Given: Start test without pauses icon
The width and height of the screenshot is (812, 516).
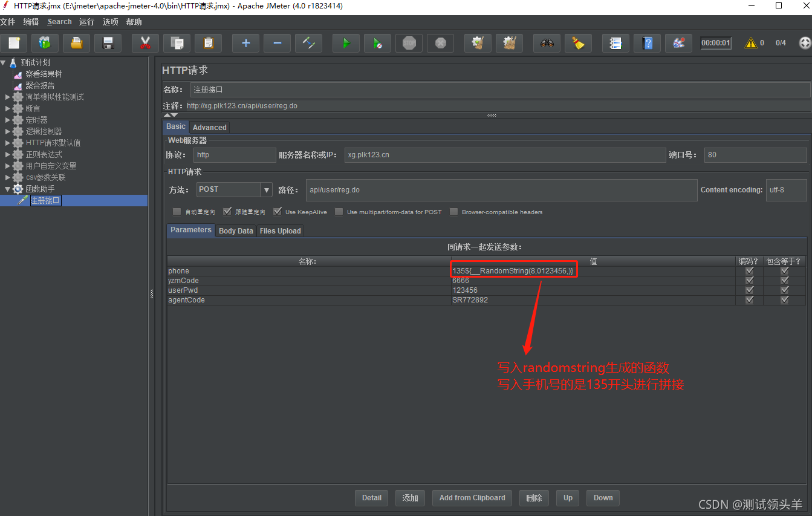Looking at the screenshot, I should pos(377,43).
